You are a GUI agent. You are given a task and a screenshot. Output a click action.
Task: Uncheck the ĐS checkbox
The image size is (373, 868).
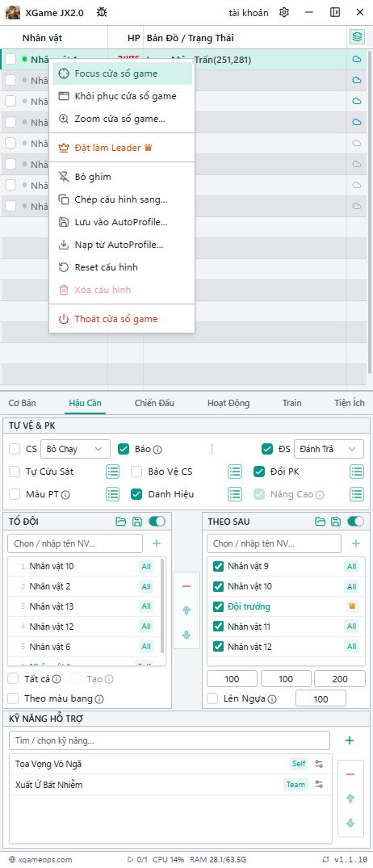point(267,449)
